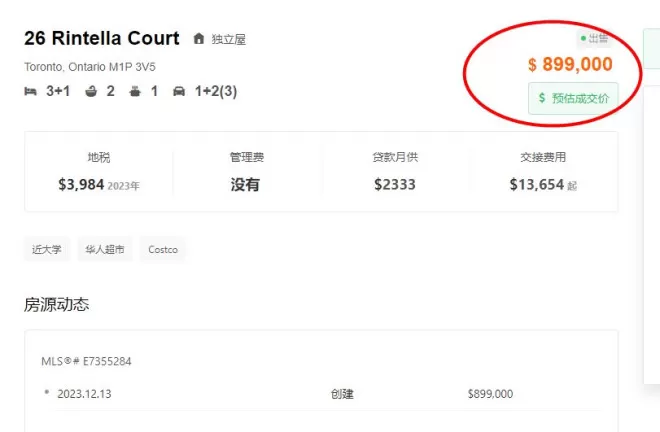This screenshot has height=432, width=660.
Task: Open the 预估成交价 estimated price button
Action: 573,98
